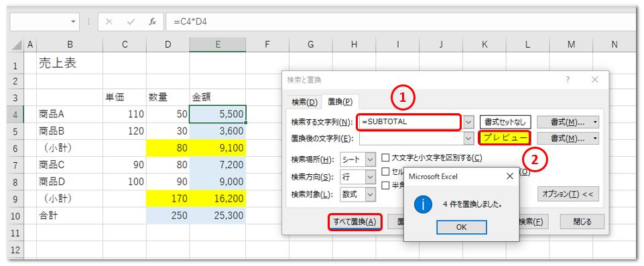This screenshot has height=266, width=644.
Task: Open 検索場所 シート dropdown
Action: (371, 159)
